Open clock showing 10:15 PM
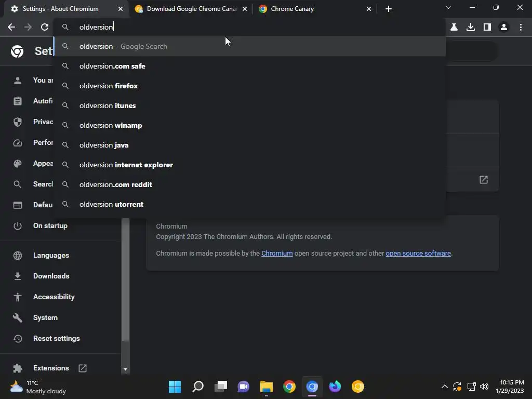Viewport: 532px width, 399px height. coord(510,387)
